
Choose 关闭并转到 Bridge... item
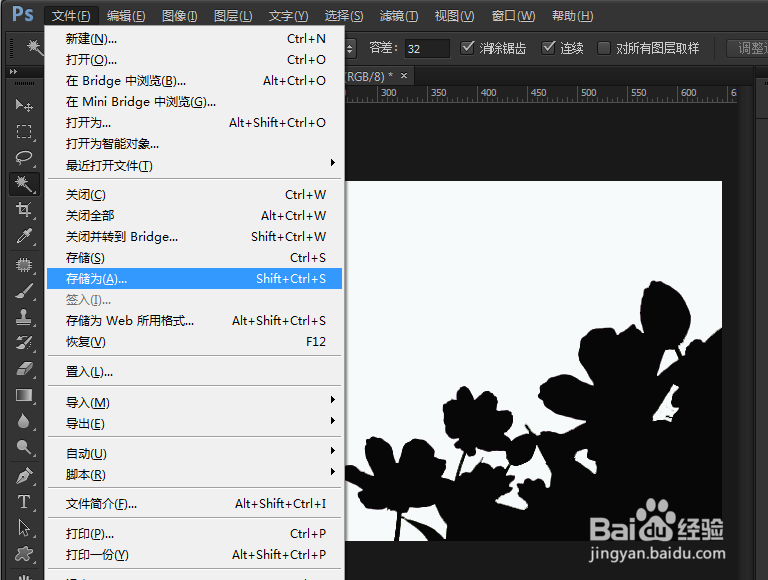pos(194,237)
